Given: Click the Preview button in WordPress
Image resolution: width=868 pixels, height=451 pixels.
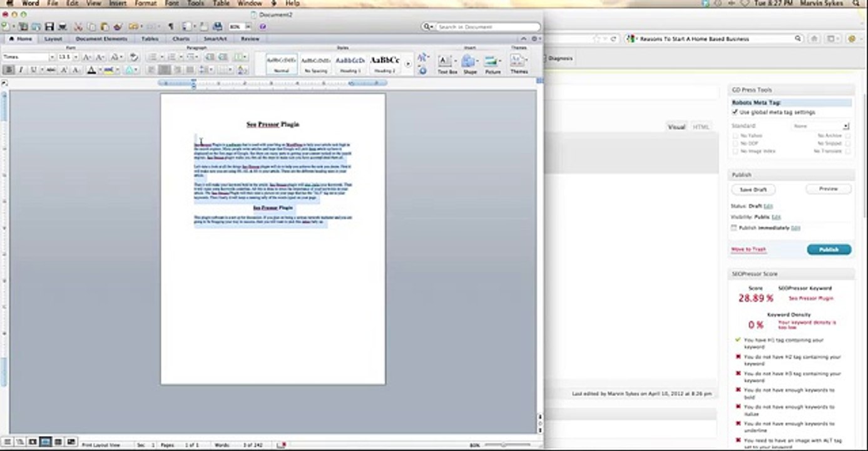Looking at the screenshot, I should click(828, 189).
